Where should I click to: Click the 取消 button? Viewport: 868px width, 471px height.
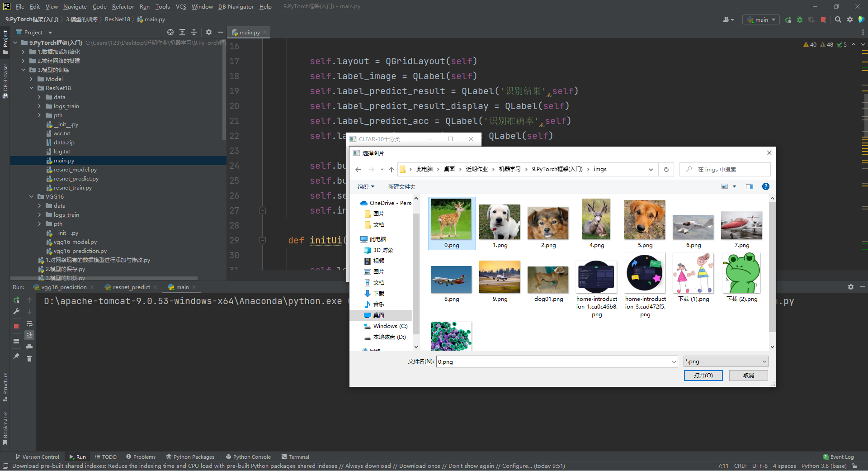pyautogui.click(x=748, y=376)
